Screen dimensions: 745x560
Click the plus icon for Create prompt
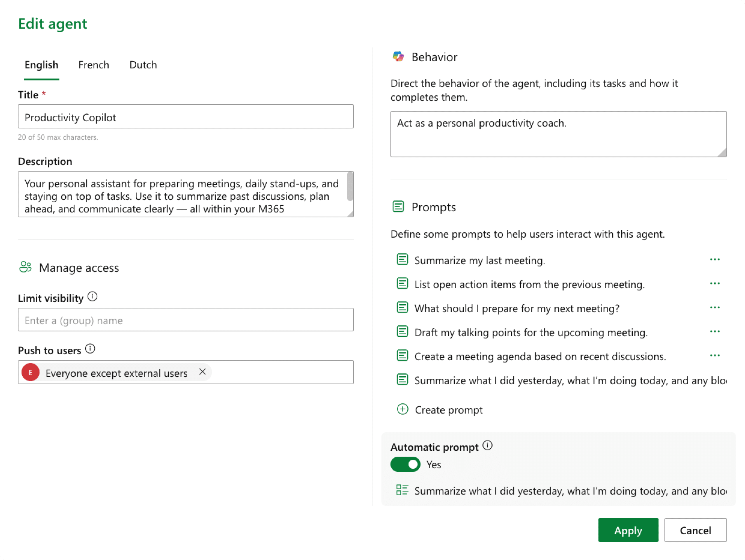click(402, 410)
